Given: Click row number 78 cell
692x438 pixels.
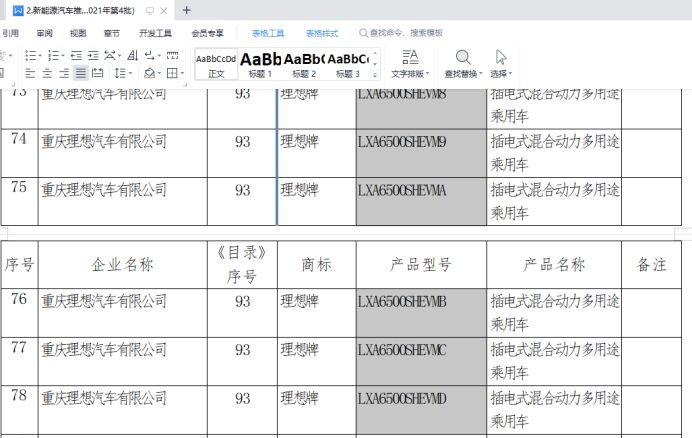Looking at the screenshot, I should click(x=19, y=410).
